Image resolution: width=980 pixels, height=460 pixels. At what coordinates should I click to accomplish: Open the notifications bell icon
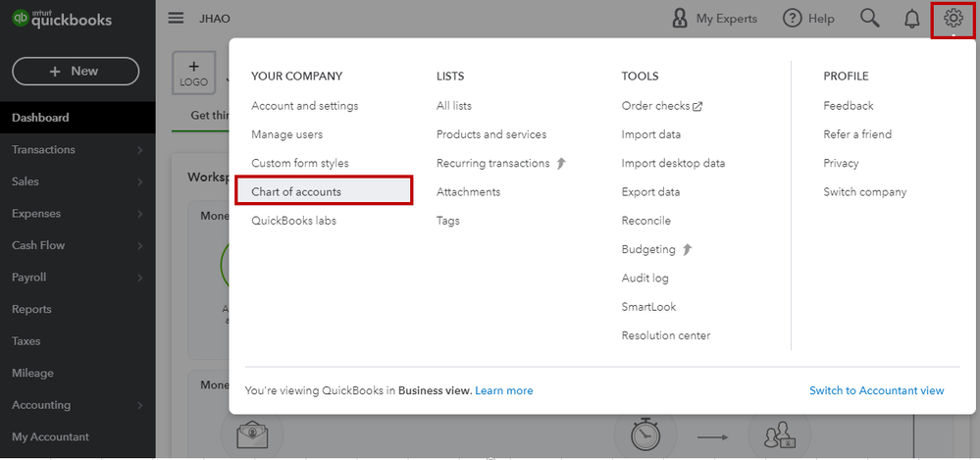click(x=912, y=19)
